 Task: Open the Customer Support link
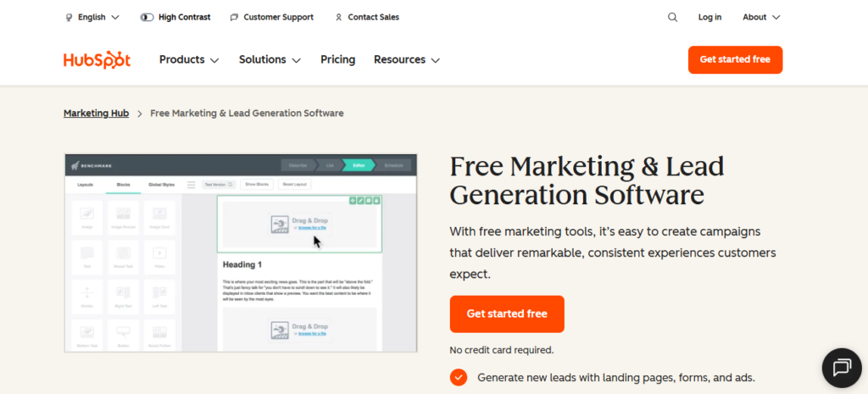pos(272,17)
